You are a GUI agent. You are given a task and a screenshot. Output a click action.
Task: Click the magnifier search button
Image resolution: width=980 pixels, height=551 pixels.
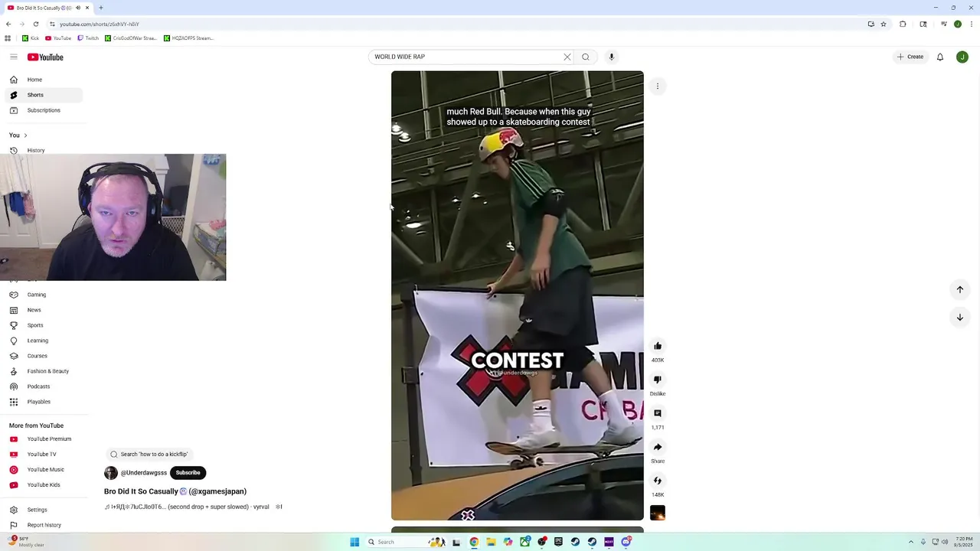coord(586,57)
